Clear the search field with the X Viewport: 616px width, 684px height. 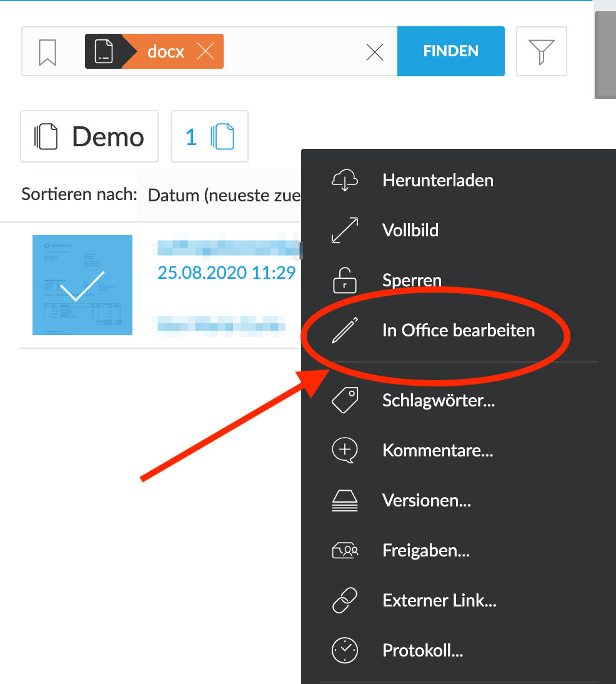coord(374,53)
